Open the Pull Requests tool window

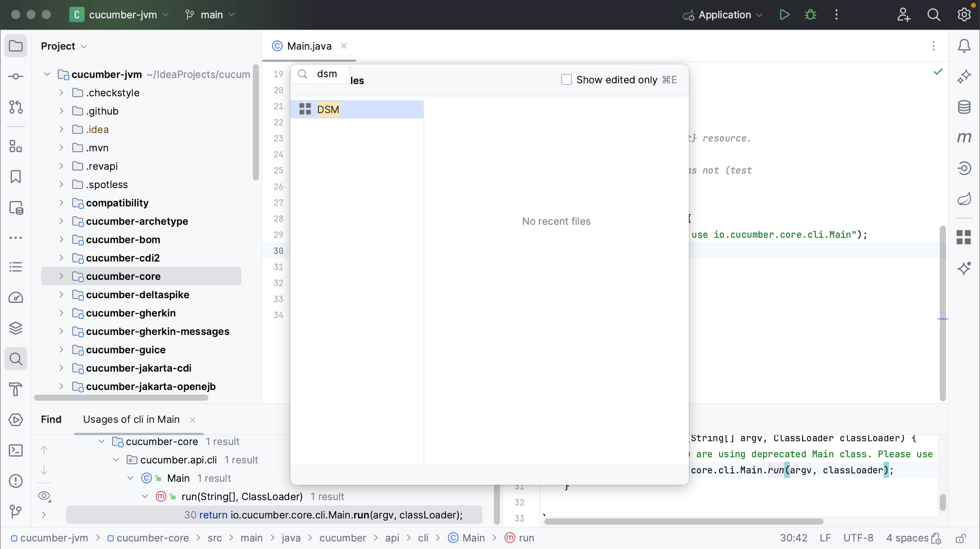15,108
